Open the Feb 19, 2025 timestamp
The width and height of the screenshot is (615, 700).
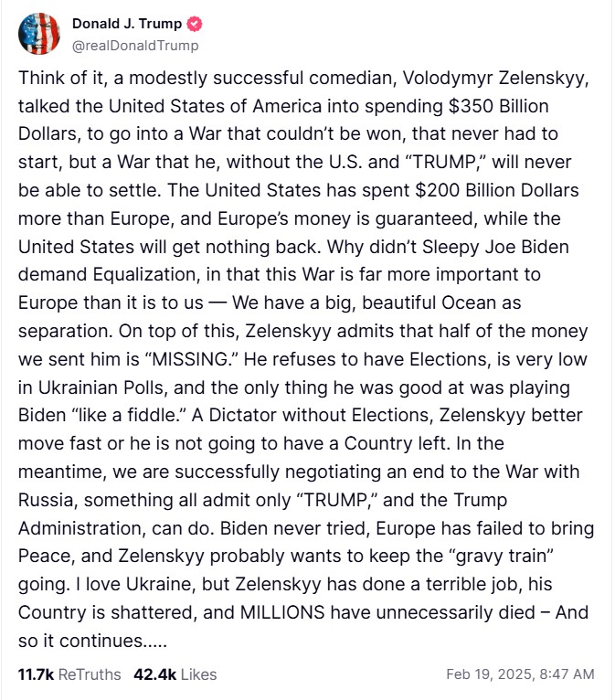[x=490, y=674]
